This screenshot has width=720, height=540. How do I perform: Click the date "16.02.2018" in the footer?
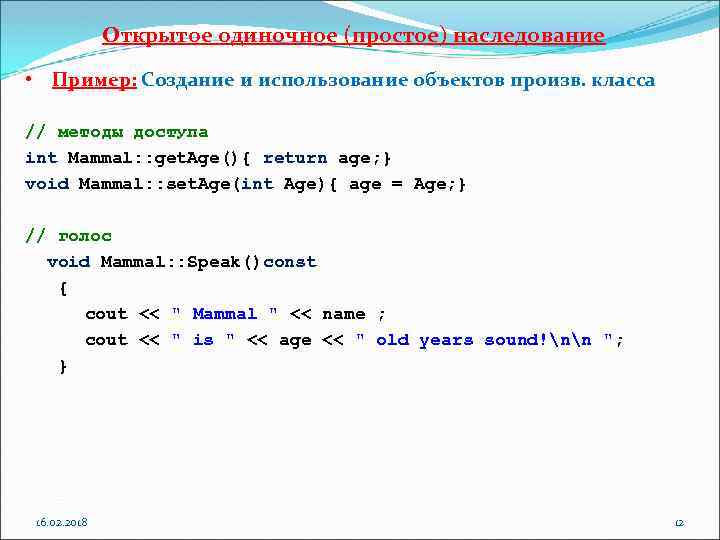pyautogui.click(x=62, y=523)
